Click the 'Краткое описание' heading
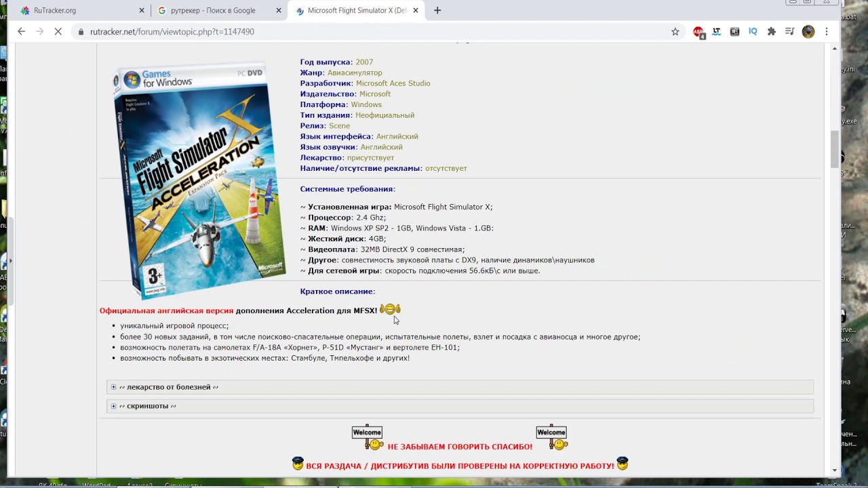868x488 pixels. coord(338,291)
